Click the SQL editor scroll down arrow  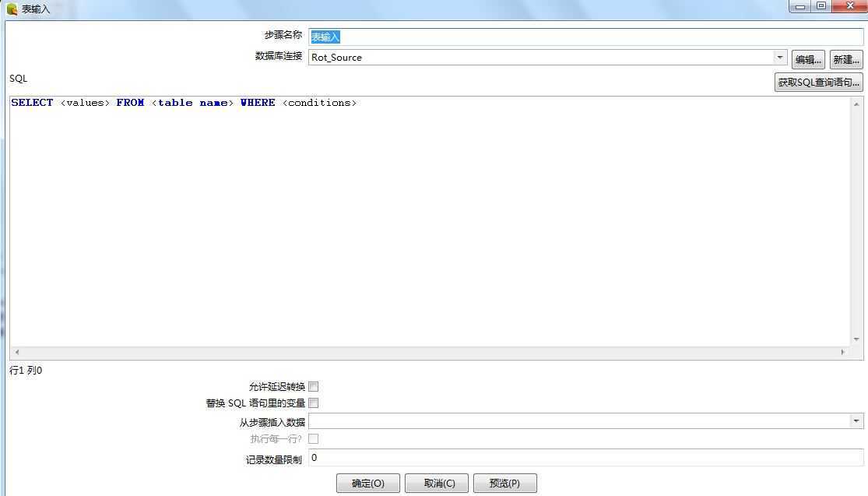856,339
